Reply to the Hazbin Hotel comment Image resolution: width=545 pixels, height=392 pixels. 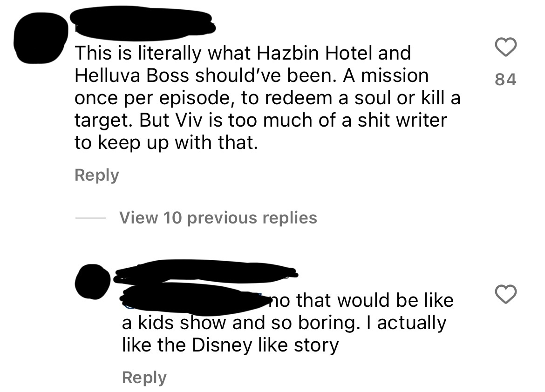click(96, 175)
